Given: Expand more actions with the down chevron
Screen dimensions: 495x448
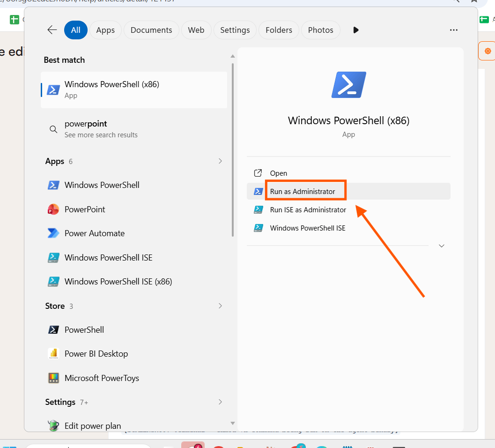Looking at the screenshot, I should (442, 246).
